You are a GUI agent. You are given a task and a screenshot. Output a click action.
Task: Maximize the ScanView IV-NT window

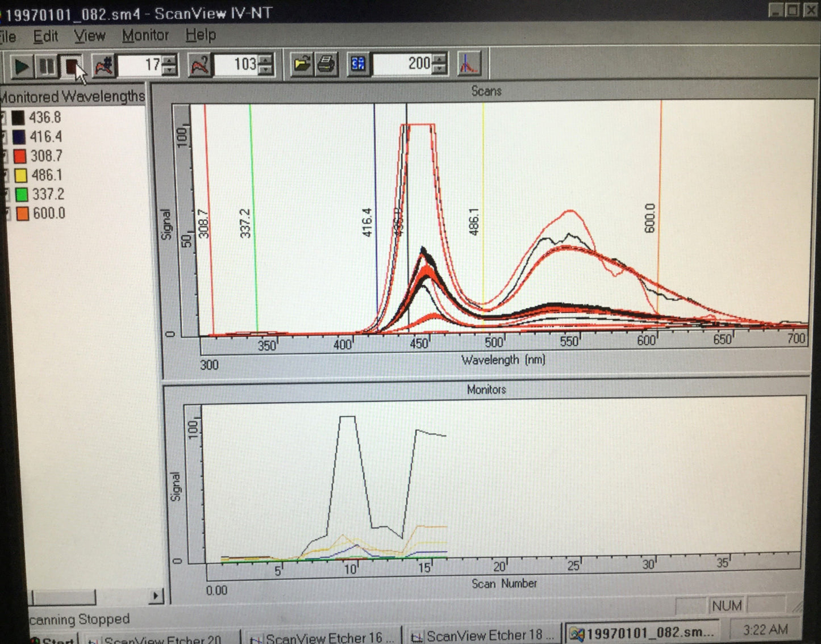click(x=794, y=10)
